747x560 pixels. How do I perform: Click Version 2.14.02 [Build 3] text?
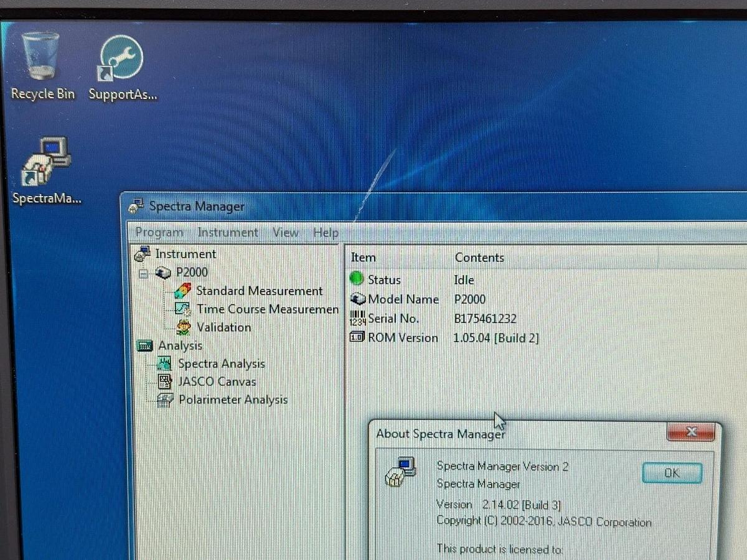(500, 505)
